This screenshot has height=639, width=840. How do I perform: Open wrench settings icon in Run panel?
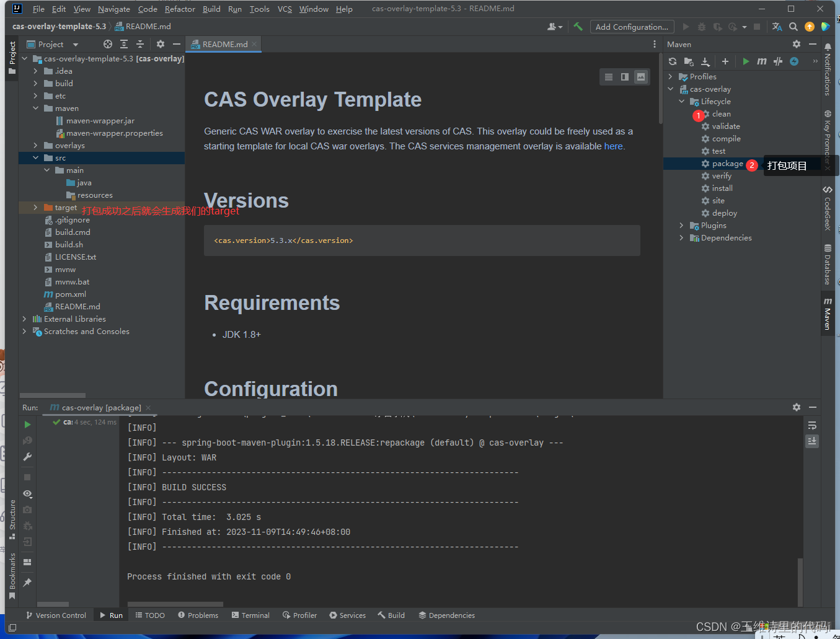point(27,457)
